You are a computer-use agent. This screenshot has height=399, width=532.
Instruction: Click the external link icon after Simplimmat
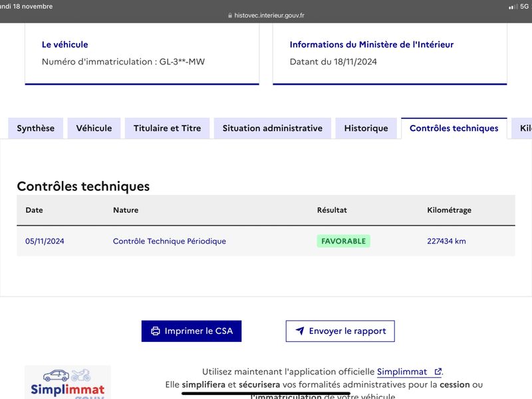pyautogui.click(x=438, y=372)
